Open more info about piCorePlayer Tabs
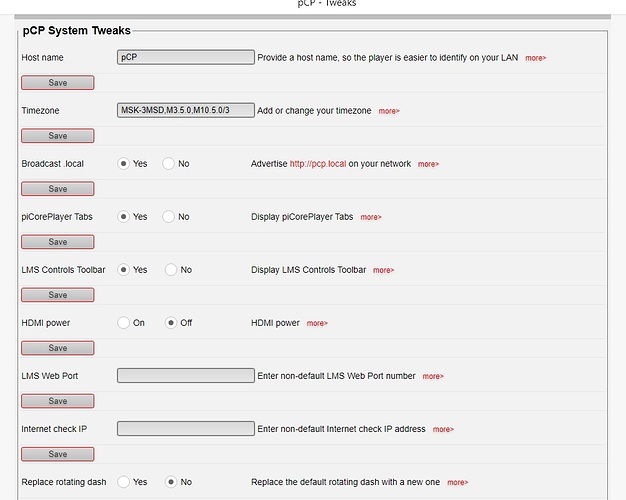This screenshot has height=500, width=626. (371, 217)
